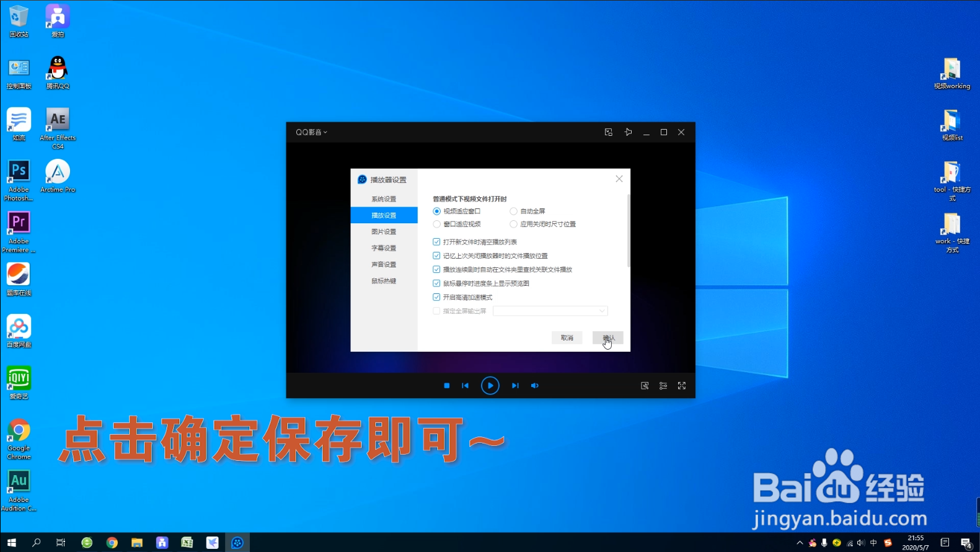The width and height of the screenshot is (980, 552).
Task: Select the Adobe Photoshop desktop icon
Action: coord(19,180)
